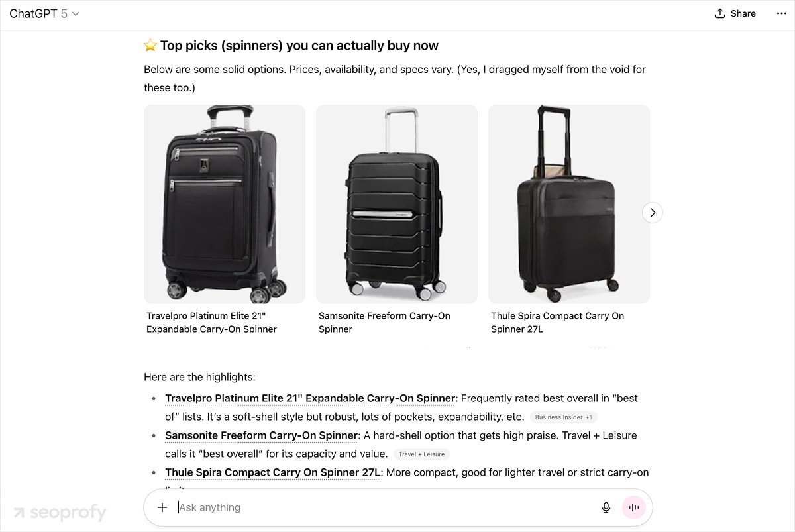Click the Samsonite Freeform Carry-On card title
Image resolution: width=795 pixels, height=532 pixels.
click(x=384, y=323)
